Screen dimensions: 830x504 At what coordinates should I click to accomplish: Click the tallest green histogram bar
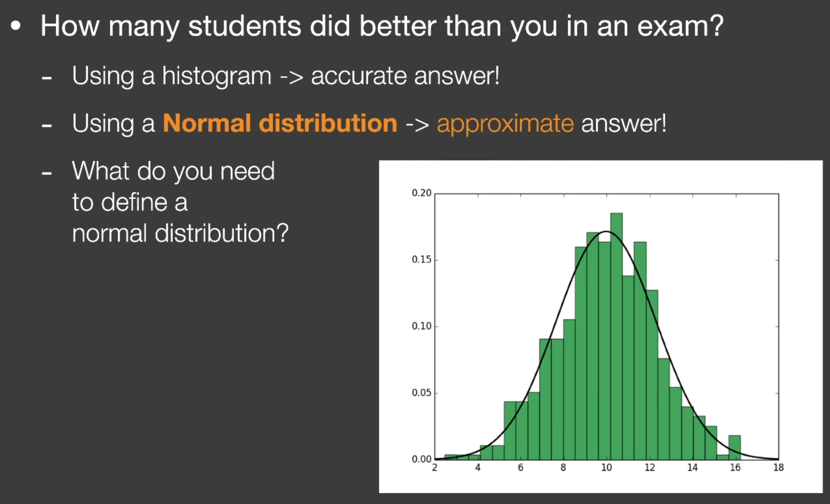coord(616,336)
